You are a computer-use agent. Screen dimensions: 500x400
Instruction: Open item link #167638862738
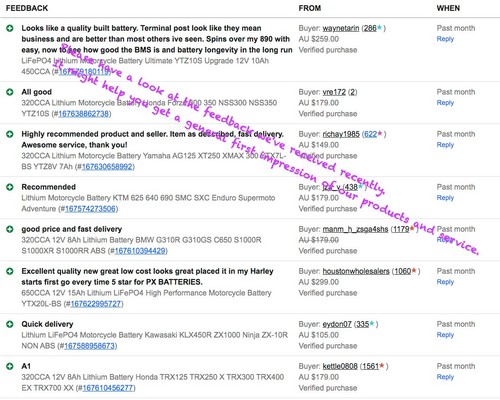pos(84,114)
